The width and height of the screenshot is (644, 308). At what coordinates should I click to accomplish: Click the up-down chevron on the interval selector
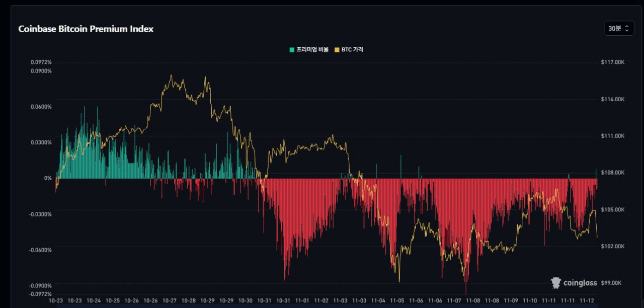627,29
